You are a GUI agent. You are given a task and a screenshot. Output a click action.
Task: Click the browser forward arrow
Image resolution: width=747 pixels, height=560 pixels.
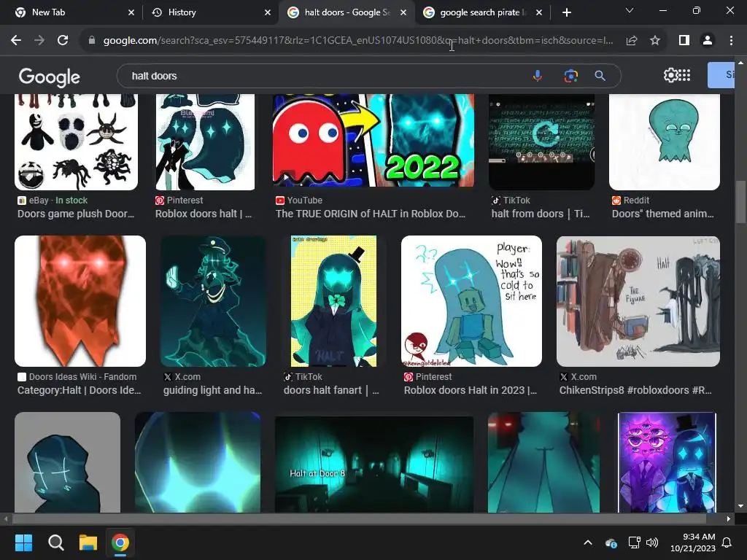(x=39, y=41)
